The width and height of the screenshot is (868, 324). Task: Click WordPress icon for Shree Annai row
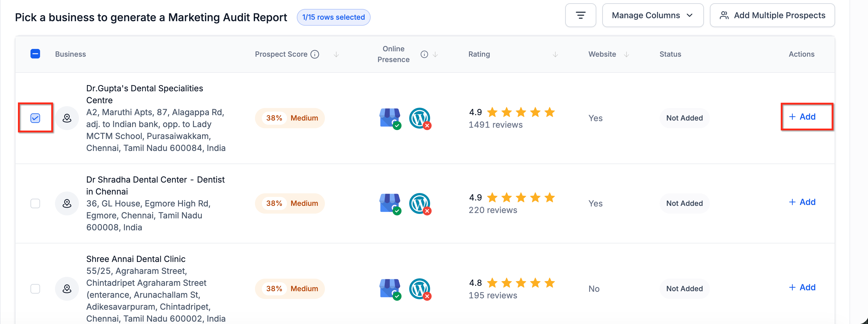tap(420, 289)
